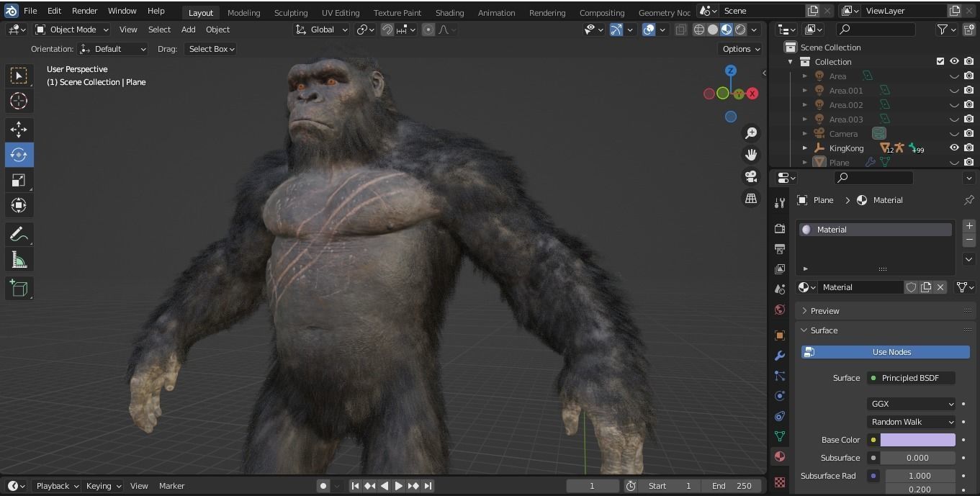
Task: Toggle snapping magnet icon
Action: [x=387, y=30]
